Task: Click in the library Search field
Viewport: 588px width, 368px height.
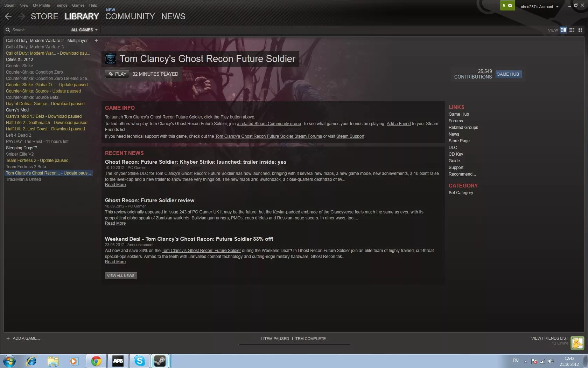Action: click(x=38, y=30)
